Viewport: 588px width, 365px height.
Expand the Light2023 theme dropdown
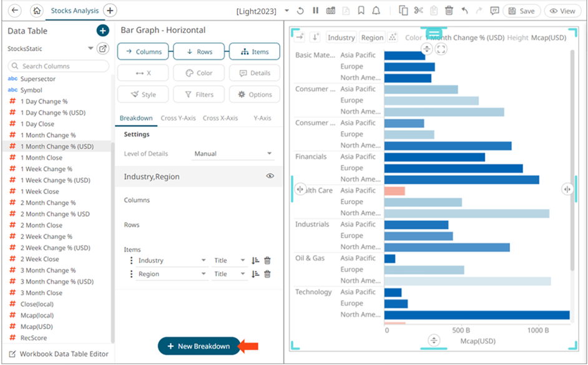pos(287,11)
